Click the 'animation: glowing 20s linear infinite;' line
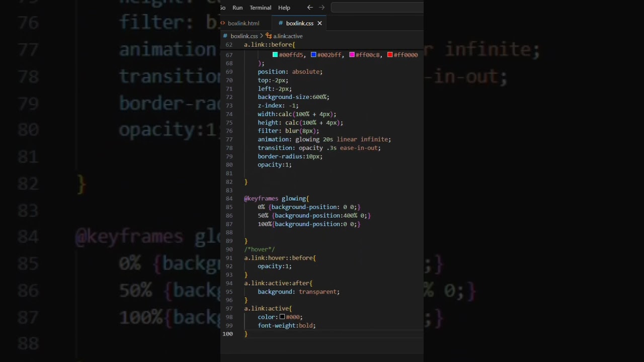The height and width of the screenshot is (362, 644). pyautogui.click(x=325, y=139)
